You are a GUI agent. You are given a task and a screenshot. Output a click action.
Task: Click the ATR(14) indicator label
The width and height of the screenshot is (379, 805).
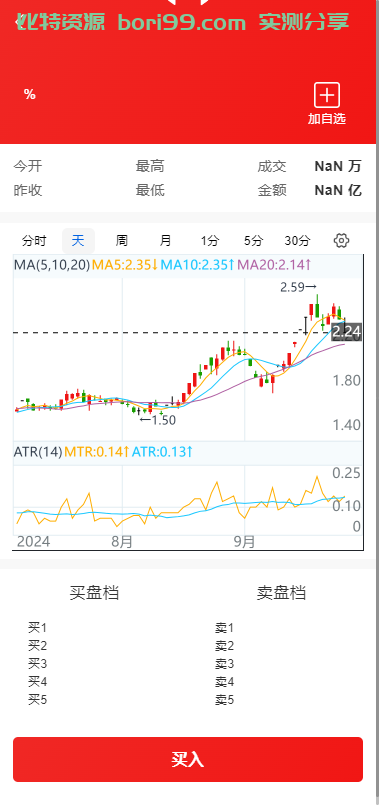coord(38,452)
